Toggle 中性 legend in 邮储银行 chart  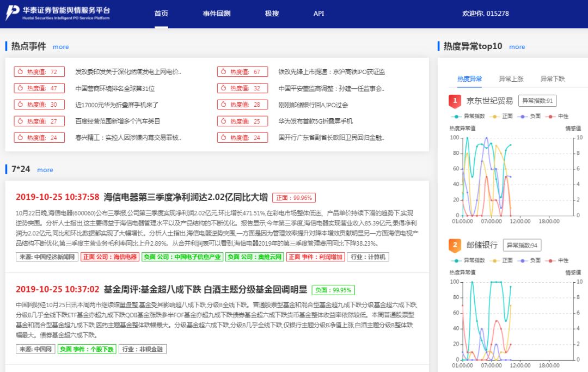tap(557, 260)
